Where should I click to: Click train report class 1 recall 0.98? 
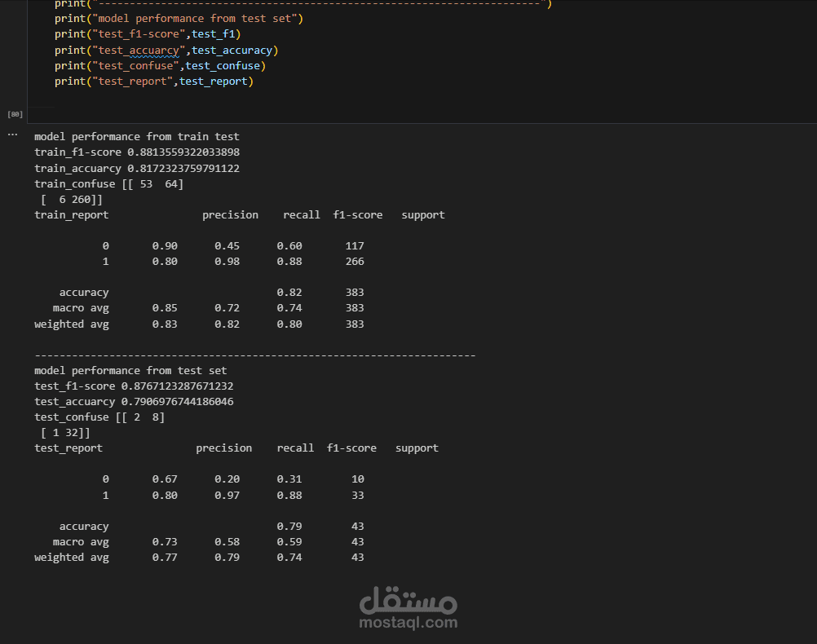tap(227, 262)
